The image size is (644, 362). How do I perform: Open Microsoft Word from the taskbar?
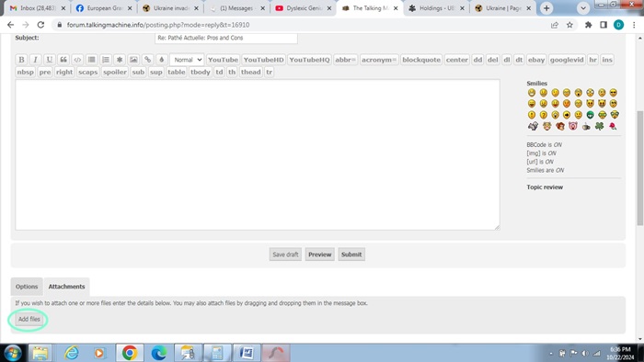[247, 353]
